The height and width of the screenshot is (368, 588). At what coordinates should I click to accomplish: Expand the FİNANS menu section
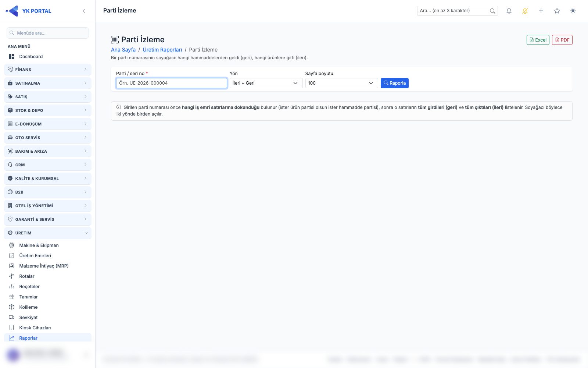click(48, 70)
